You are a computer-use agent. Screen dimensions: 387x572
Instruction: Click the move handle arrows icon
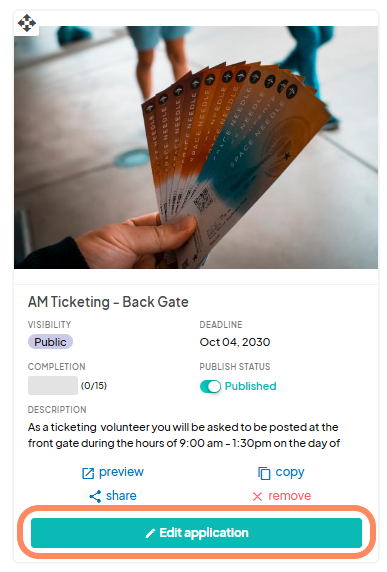coord(27,23)
